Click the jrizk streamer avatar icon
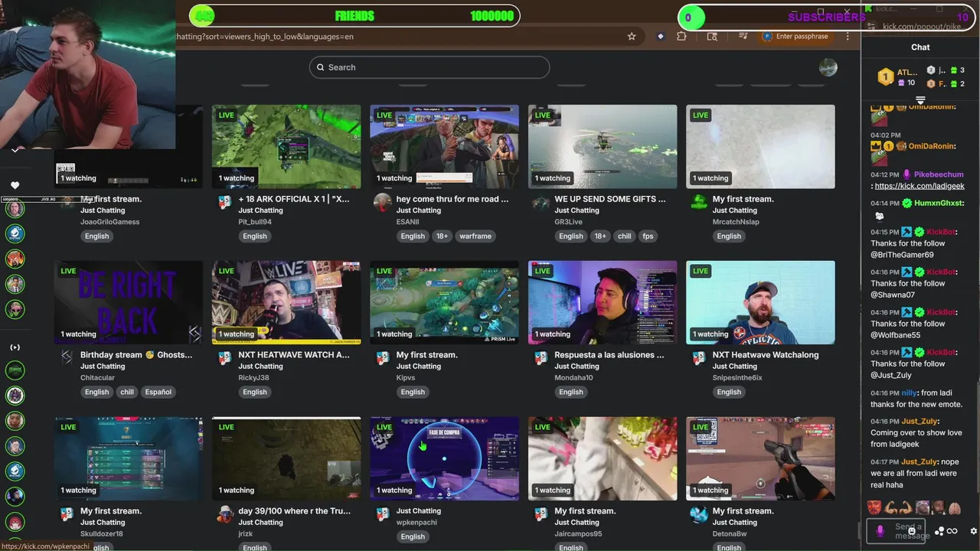This screenshot has width=980, height=551. coord(224,515)
